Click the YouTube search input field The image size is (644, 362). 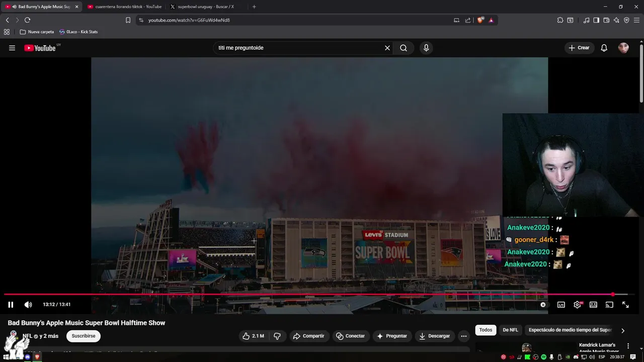[x=297, y=48]
